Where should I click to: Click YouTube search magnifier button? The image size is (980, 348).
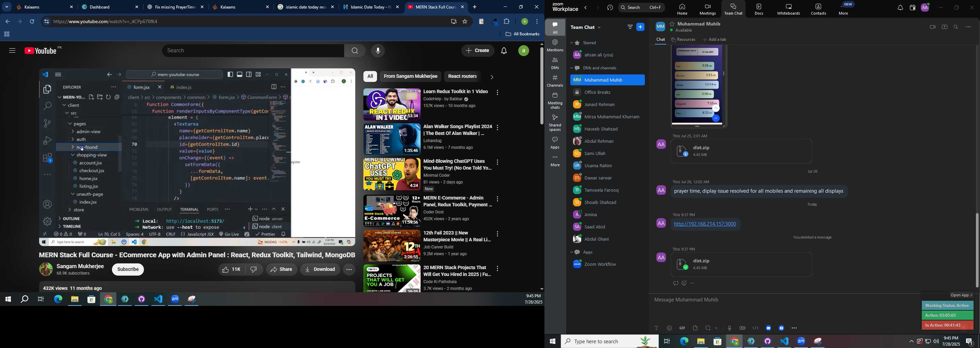coord(355,51)
